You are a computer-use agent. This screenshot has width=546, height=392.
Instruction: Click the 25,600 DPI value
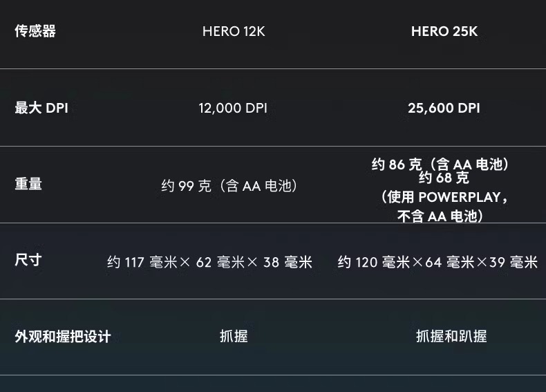(444, 108)
